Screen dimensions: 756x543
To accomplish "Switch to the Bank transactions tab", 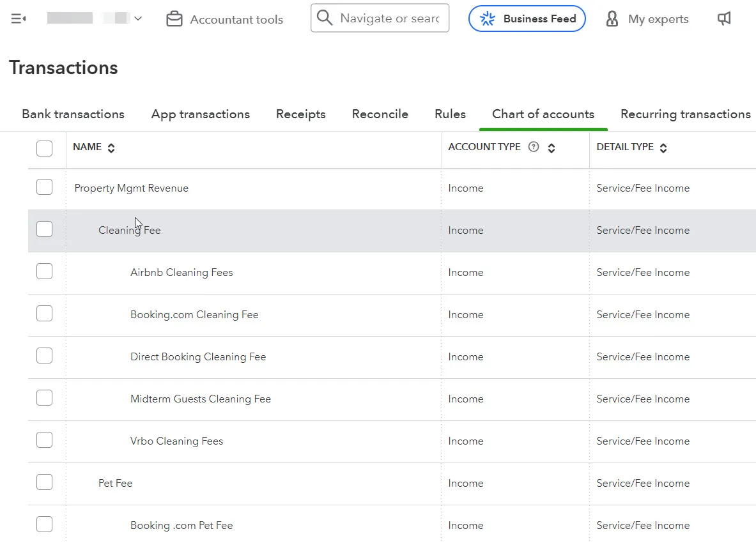I will pyautogui.click(x=73, y=114).
